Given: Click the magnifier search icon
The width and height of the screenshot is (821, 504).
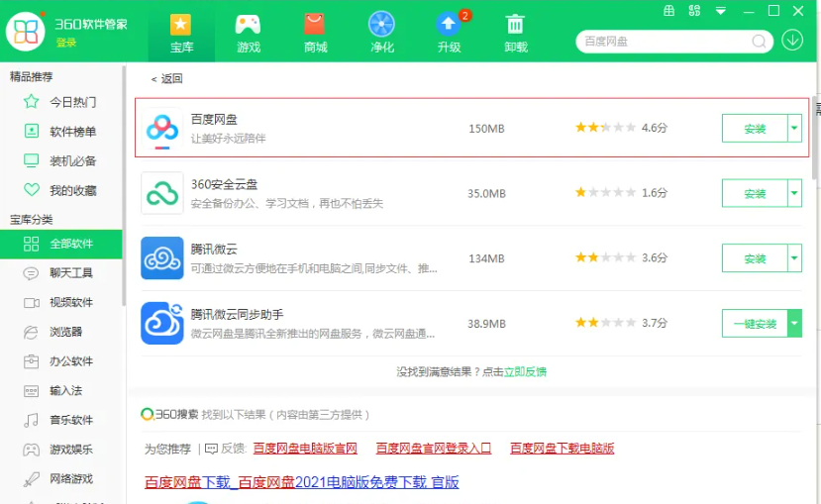Looking at the screenshot, I should (x=759, y=42).
